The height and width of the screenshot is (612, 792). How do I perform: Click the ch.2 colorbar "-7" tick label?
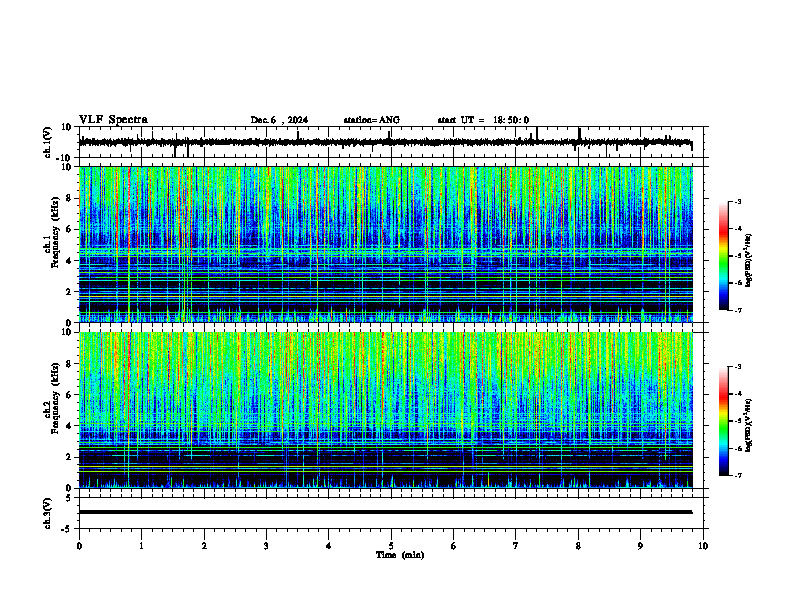pos(738,476)
